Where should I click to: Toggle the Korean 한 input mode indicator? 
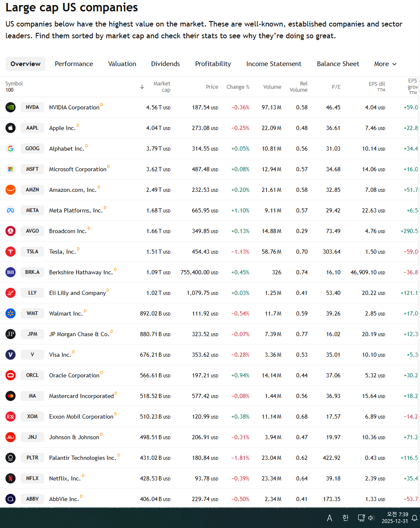point(346,518)
